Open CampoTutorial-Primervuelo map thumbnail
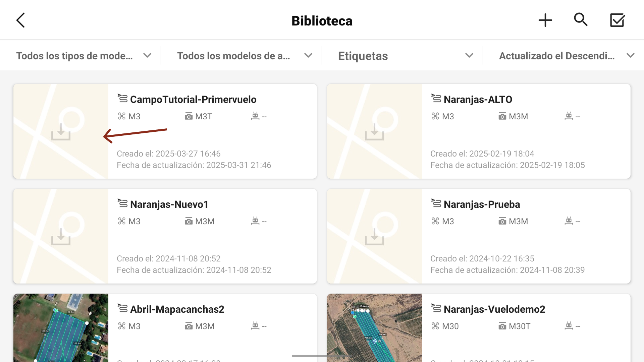Screen dimensions: 644x362 61,131
